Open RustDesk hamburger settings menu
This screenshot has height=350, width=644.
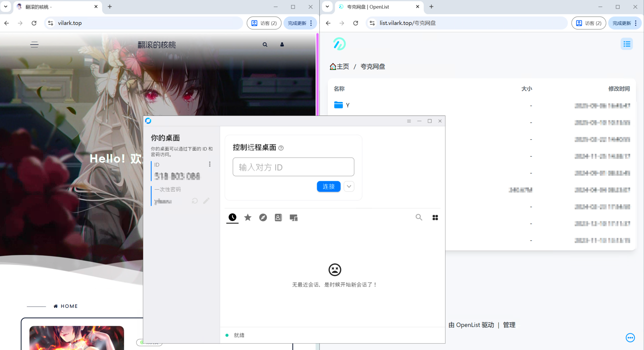[x=409, y=121]
